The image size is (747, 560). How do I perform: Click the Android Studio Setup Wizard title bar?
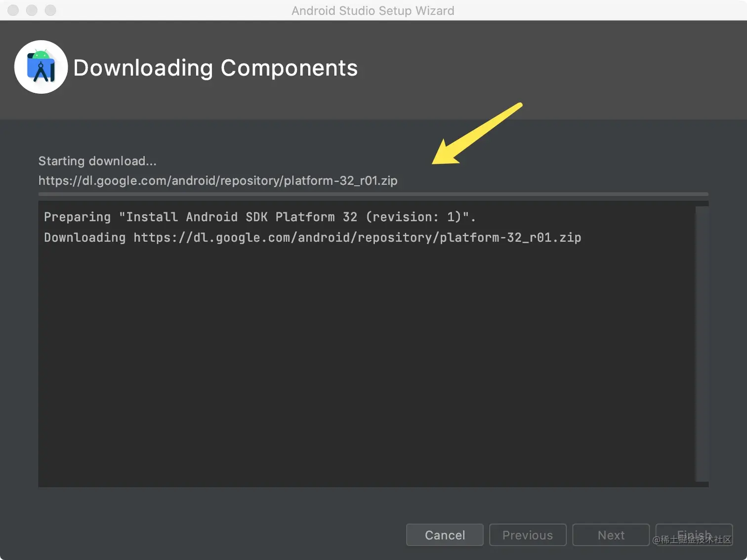373,10
